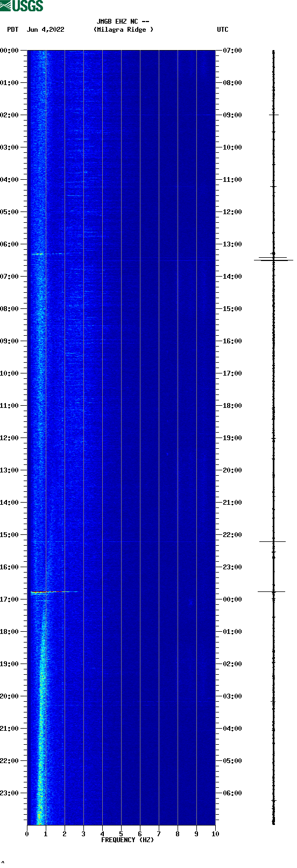Click the 14:00 PDT time label
The image size is (297, 868).
point(10,503)
